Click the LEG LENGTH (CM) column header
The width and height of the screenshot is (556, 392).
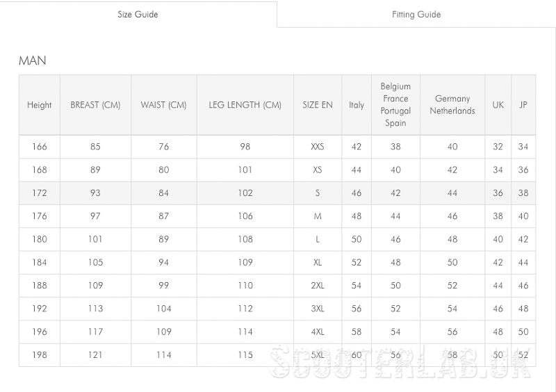coord(245,105)
